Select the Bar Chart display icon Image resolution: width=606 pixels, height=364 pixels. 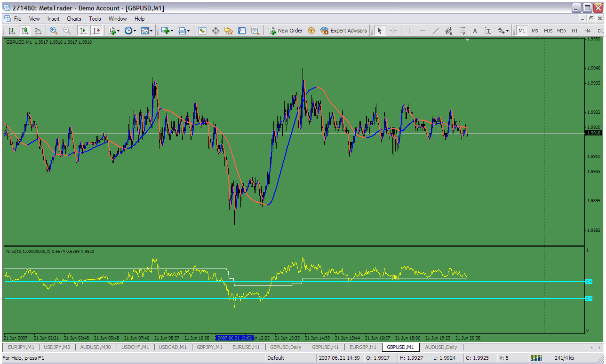12,31
